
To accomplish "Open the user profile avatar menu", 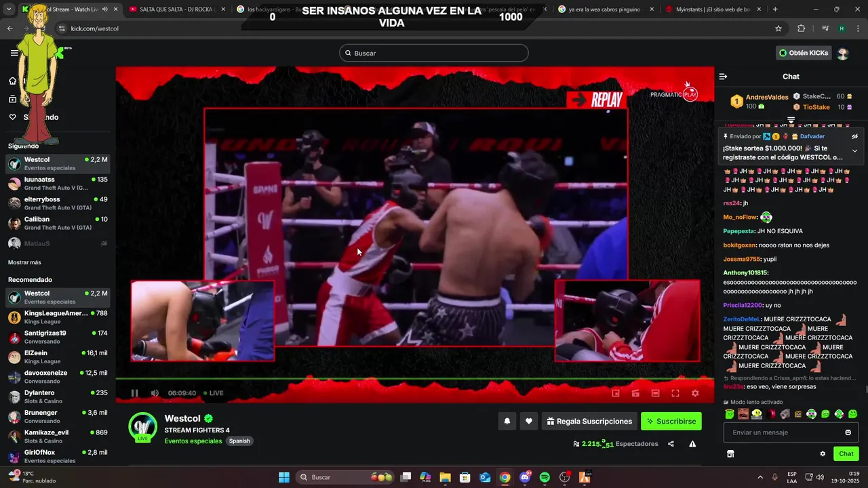I will click(x=843, y=53).
